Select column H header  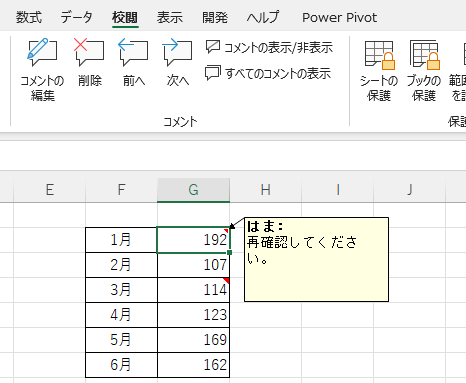(265, 190)
